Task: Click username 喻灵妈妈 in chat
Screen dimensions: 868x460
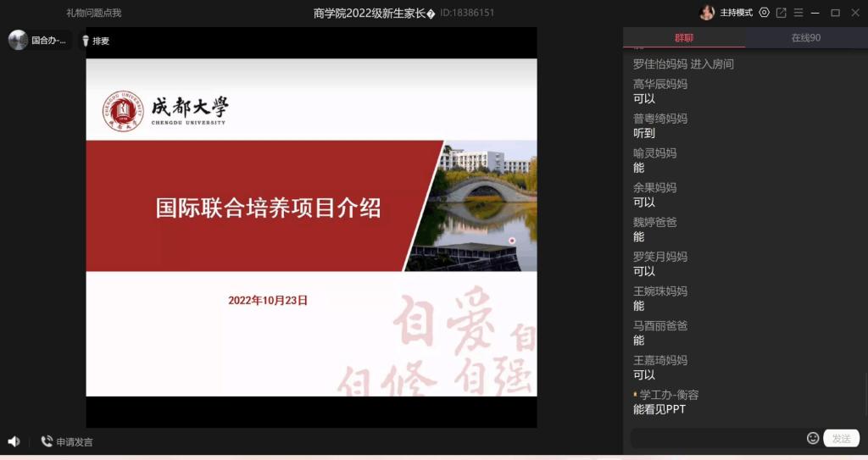Action: click(x=655, y=152)
